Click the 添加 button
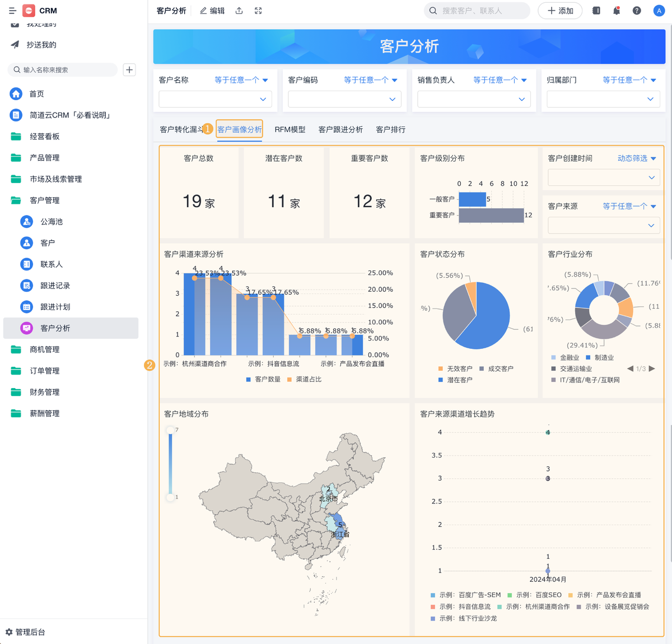This screenshot has width=672, height=644. coord(560,11)
